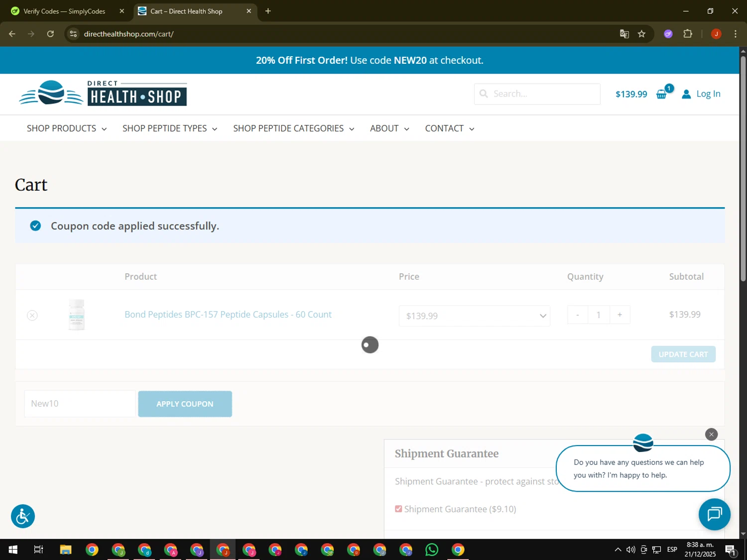Toggle Shipment Guarantee ($9.10) checkbox
Viewport: 747px width, 560px height.
click(398, 509)
